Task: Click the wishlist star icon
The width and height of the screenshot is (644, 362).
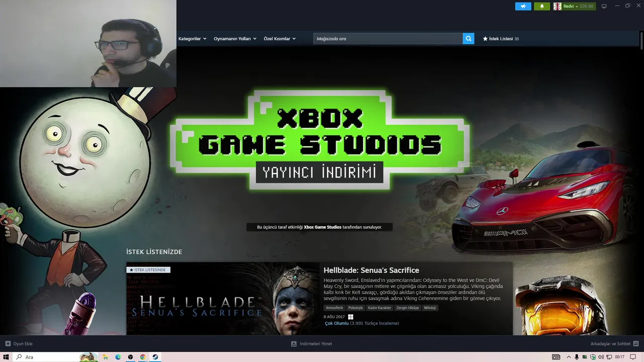Action: pos(485,39)
